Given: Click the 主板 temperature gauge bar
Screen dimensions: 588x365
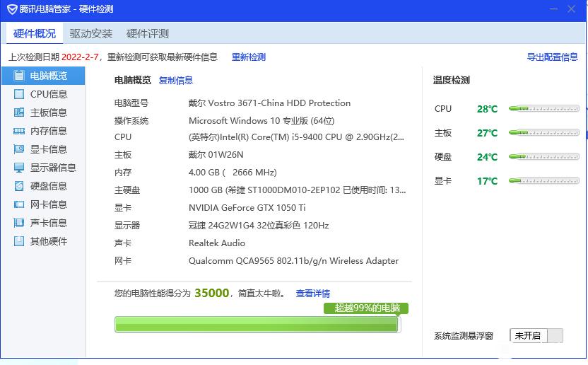Looking at the screenshot, I should click(543, 132).
